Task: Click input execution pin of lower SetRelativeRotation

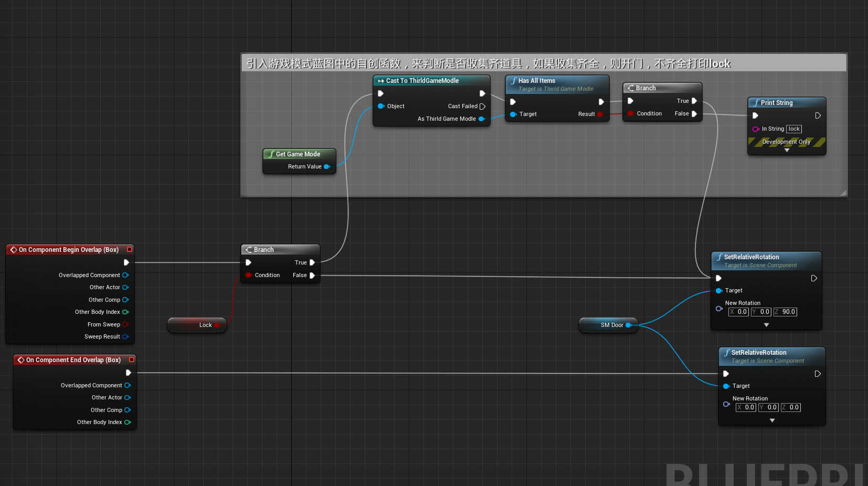Action: tap(726, 374)
